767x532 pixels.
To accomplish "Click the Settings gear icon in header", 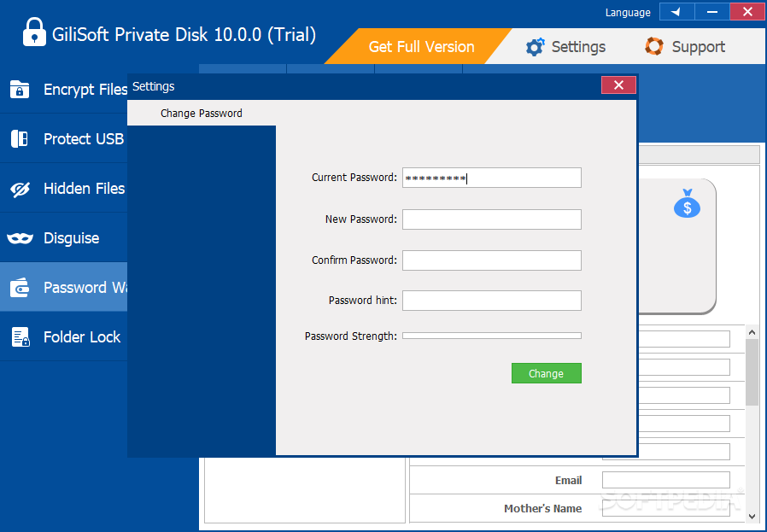I will point(535,47).
